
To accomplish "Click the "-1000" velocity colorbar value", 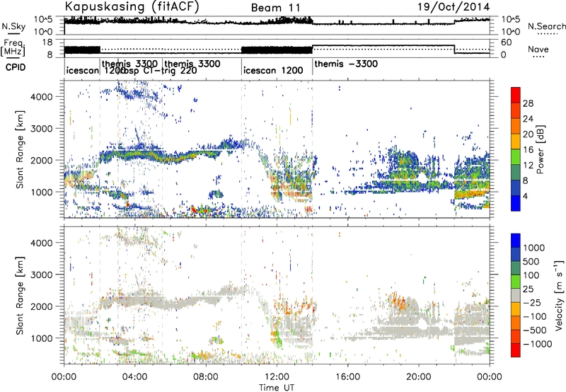I will pos(537,344).
